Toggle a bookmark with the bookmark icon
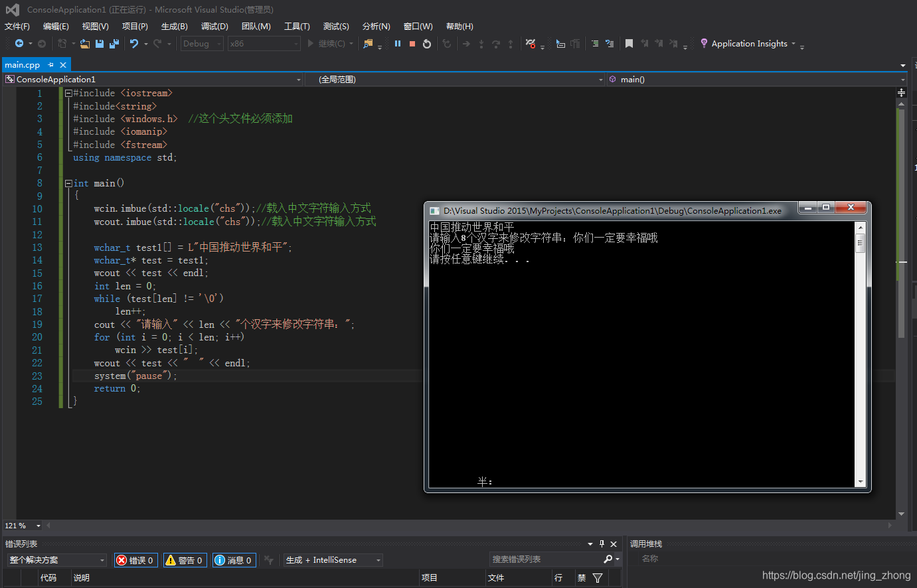Screen dimensions: 917x588 point(629,43)
